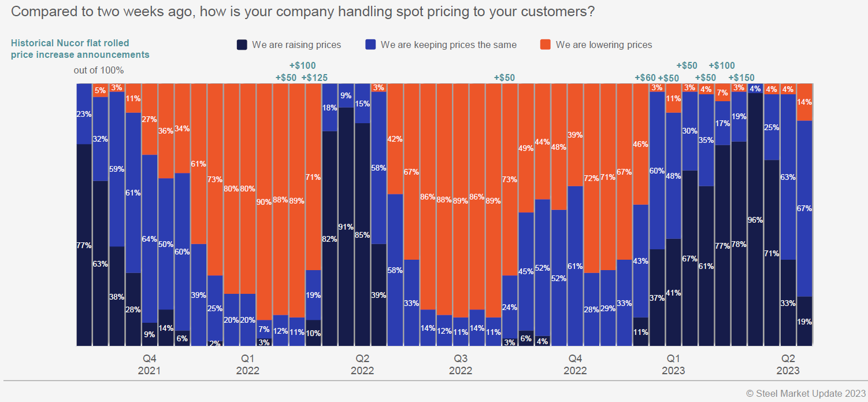Toggle the 'We are keeping prices the same' label
The width and height of the screenshot is (868, 402).
click(x=448, y=45)
